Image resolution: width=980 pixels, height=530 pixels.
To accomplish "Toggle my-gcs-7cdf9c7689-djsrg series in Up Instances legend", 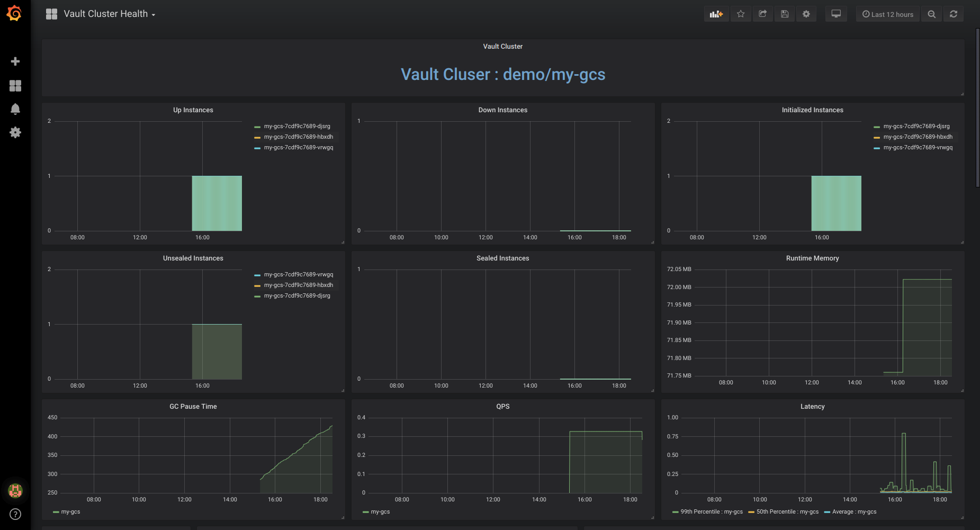I will pyautogui.click(x=297, y=126).
